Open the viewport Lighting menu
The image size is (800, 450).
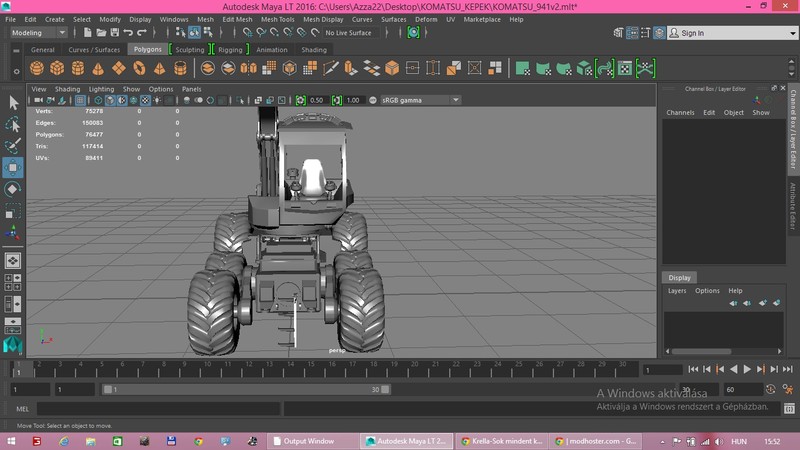click(x=101, y=89)
